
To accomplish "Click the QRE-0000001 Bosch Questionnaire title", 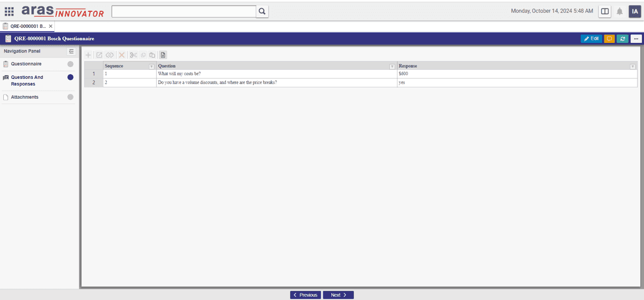I will (54, 39).
